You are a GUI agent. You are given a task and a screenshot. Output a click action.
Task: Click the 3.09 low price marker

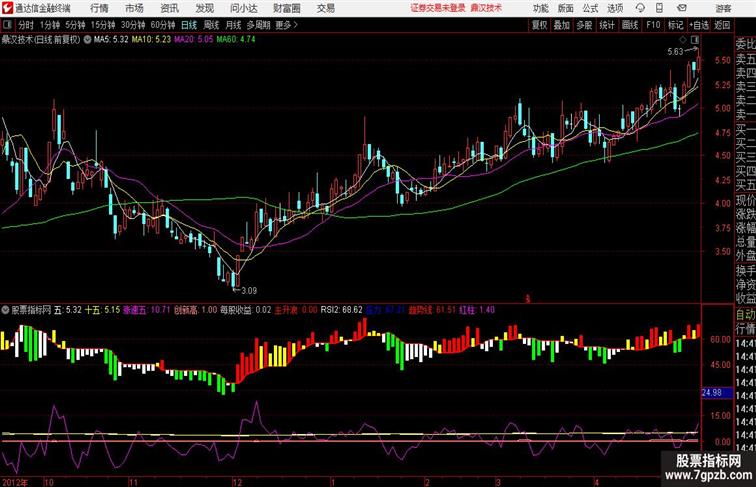point(249,290)
